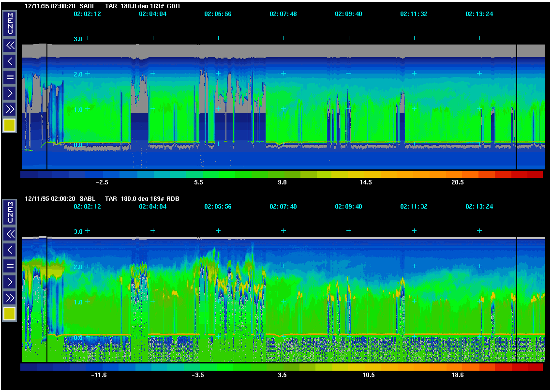Click the 3.0 altitude label in top plot

[x=78, y=38]
